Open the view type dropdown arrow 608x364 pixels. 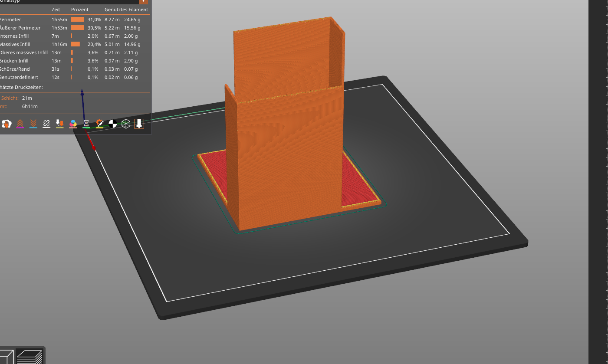tap(143, 1)
